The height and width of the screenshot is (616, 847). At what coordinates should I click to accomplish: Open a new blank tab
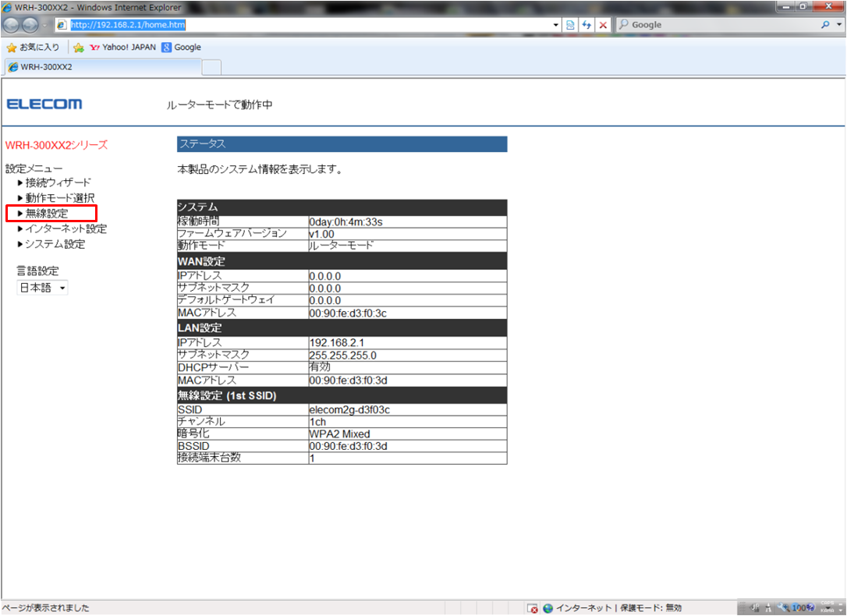tap(212, 68)
